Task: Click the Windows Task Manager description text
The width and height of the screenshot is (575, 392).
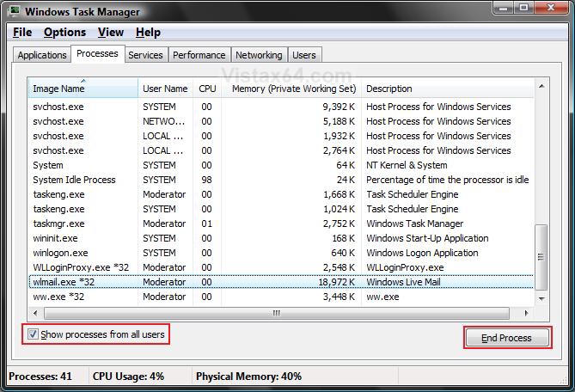Action: click(415, 224)
